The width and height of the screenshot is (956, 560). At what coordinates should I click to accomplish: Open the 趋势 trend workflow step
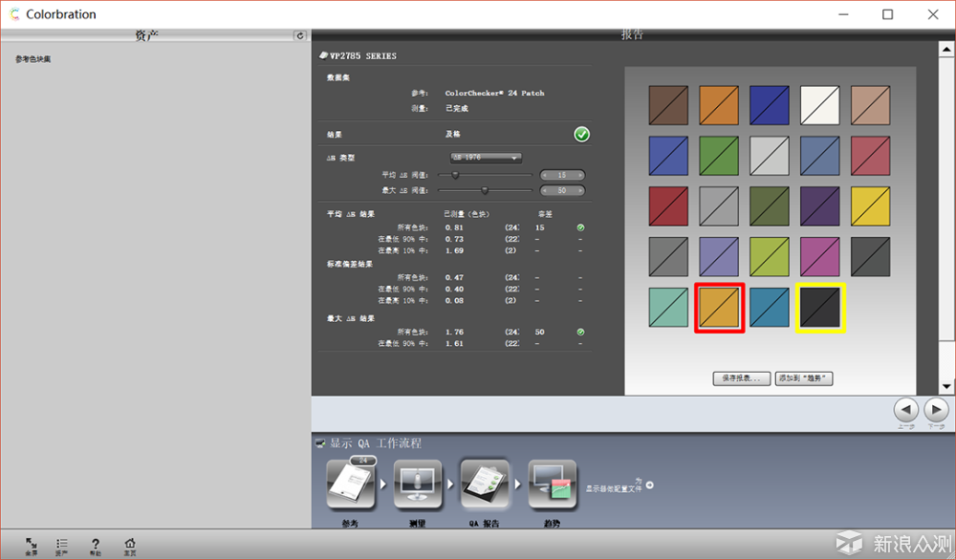552,485
